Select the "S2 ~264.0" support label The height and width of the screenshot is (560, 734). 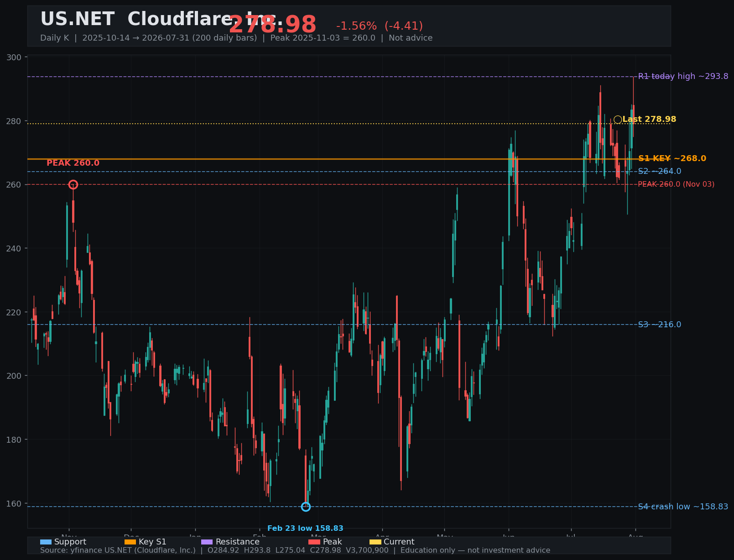click(659, 172)
